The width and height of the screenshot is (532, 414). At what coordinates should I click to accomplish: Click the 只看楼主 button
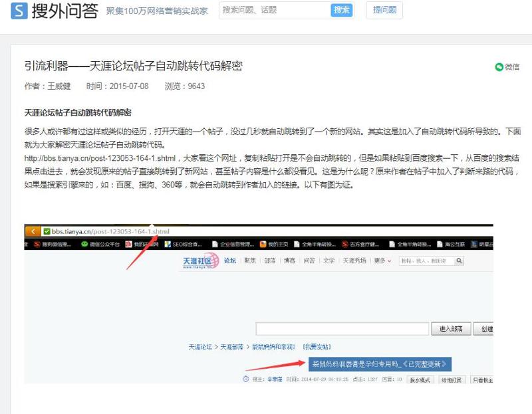tap(482, 379)
